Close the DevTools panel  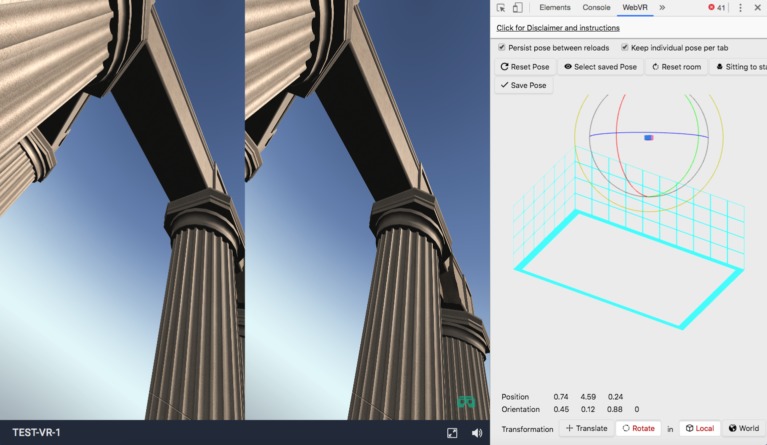(x=757, y=8)
